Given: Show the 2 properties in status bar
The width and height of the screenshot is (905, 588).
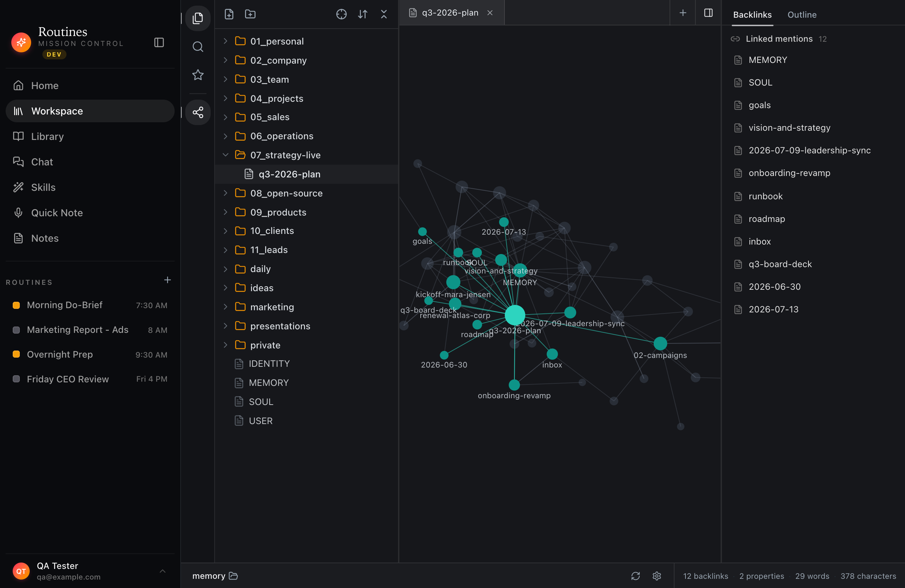Looking at the screenshot, I should click(761, 576).
